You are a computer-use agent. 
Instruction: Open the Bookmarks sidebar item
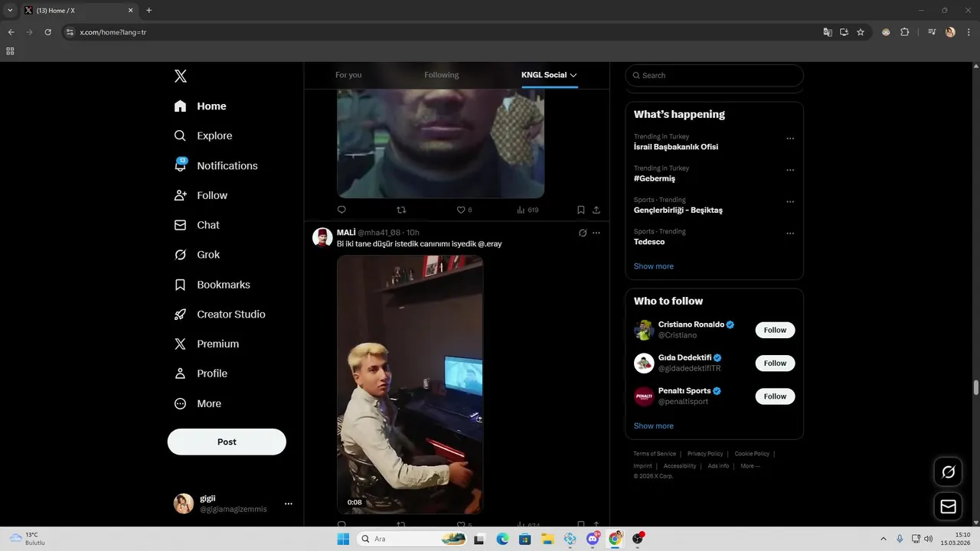pyautogui.click(x=213, y=285)
